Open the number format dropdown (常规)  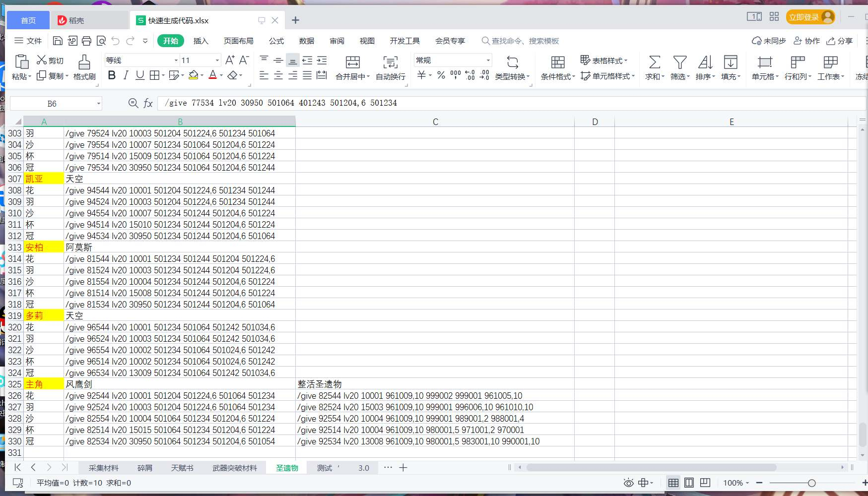pos(488,61)
